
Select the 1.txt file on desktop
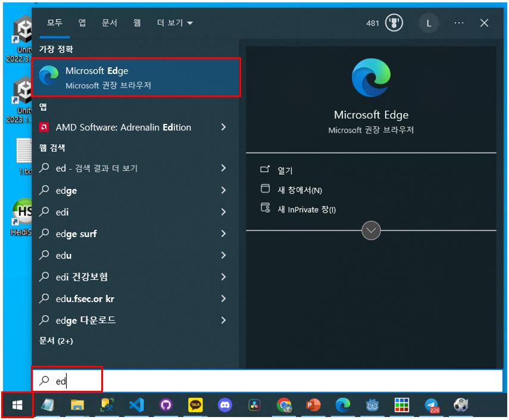24,156
